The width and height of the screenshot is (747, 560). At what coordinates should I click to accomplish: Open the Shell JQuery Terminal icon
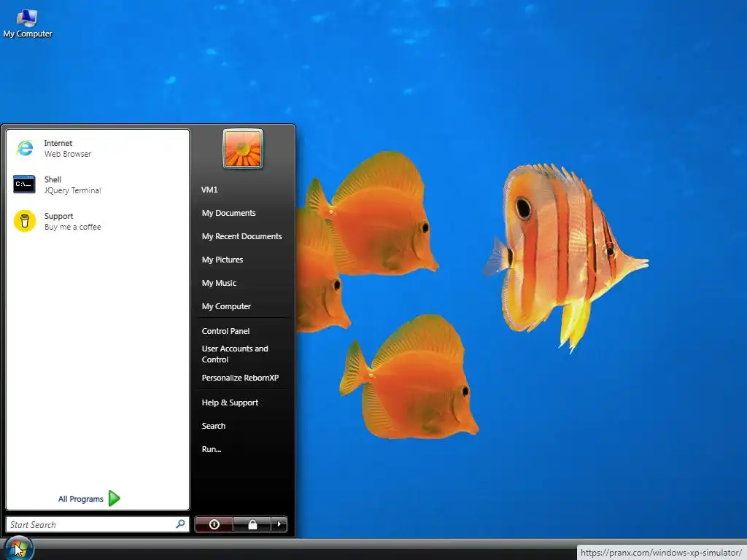pyautogui.click(x=24, y=184)
